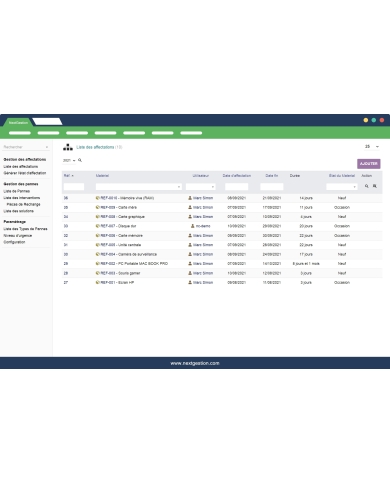Click the material icon for REF-008 Carte graphique
The height and width of the screenshot is (484, 390).
pos(98,217)
